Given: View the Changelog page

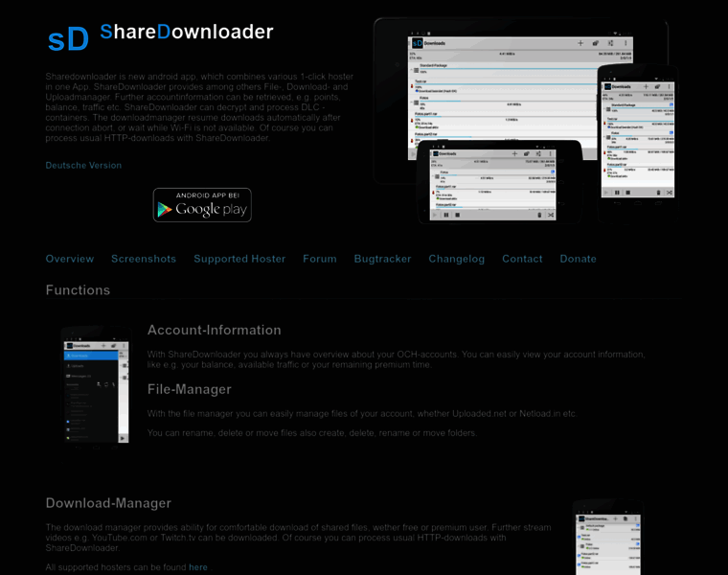Looking at the screenshot, I should [456, 259].
